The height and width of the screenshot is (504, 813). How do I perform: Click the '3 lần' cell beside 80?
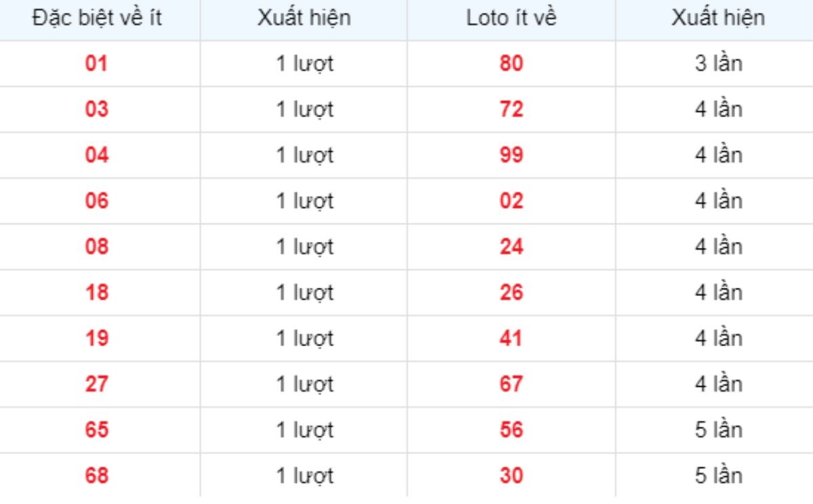click(x=718, y=64)
